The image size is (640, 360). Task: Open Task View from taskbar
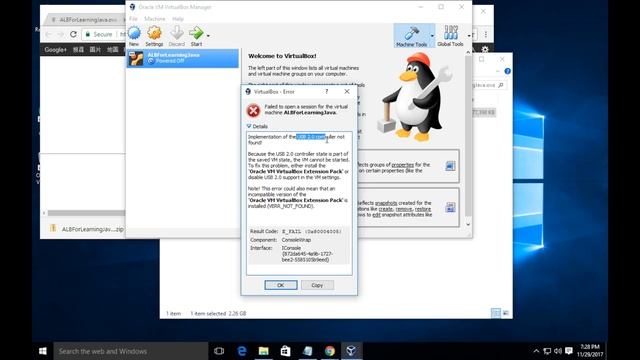tap(219, 351)
